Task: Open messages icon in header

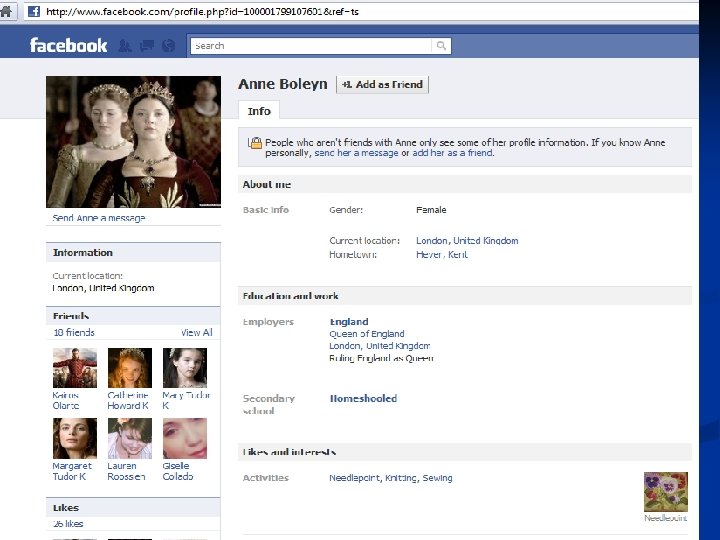Action: 147,45
